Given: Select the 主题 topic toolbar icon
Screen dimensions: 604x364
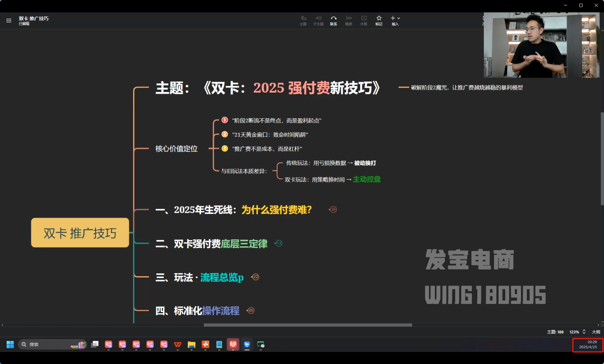Looking at the screenshot, I should click(303, 20).
